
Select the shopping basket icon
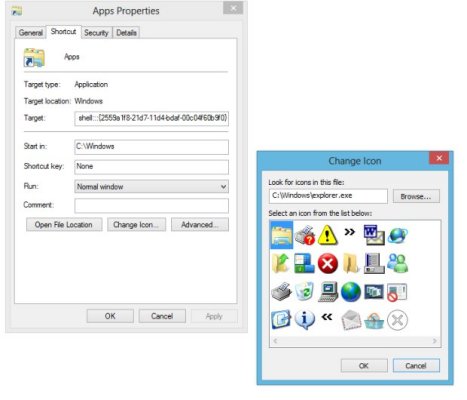point(374,320)
